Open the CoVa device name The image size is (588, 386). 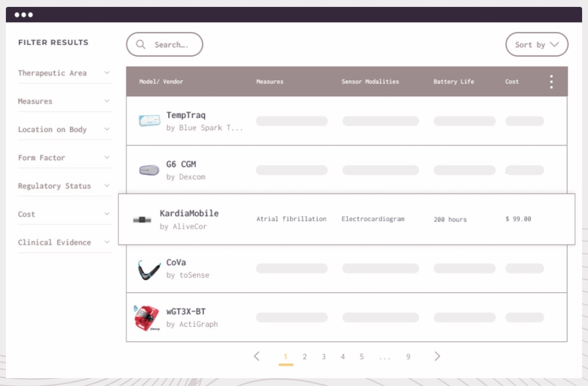tap(176, 262)
